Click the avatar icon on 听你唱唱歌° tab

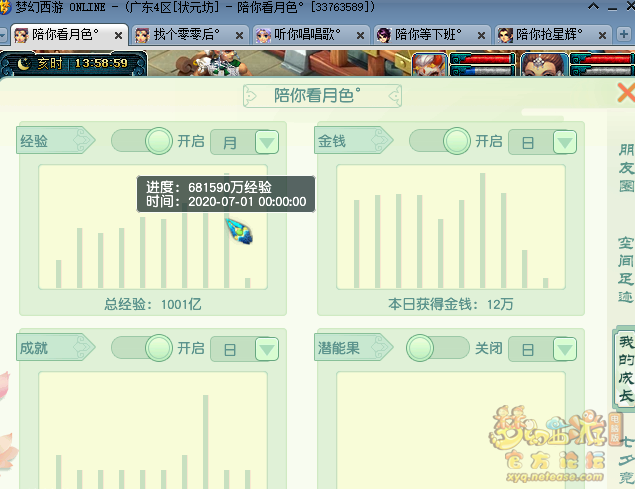[x=263, y=36]
